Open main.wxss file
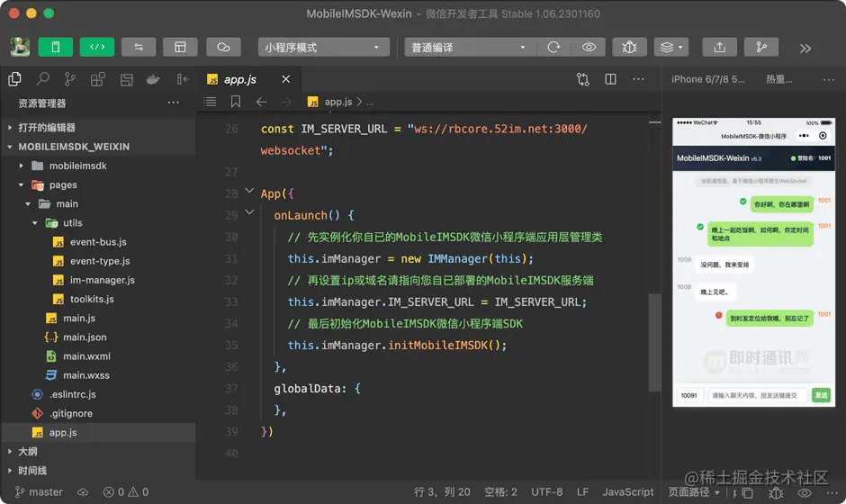Screen dimensions: 846x504 pos(99,375)
